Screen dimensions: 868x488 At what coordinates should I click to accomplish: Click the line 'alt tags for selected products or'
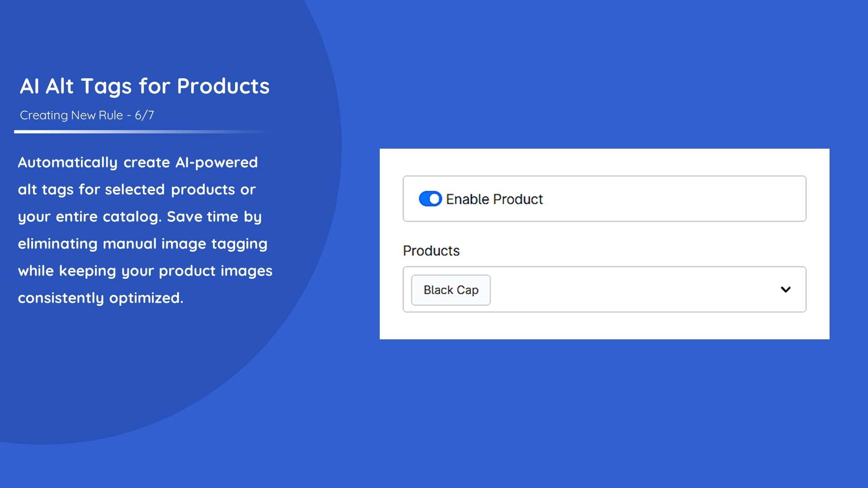tap(137, 189)
